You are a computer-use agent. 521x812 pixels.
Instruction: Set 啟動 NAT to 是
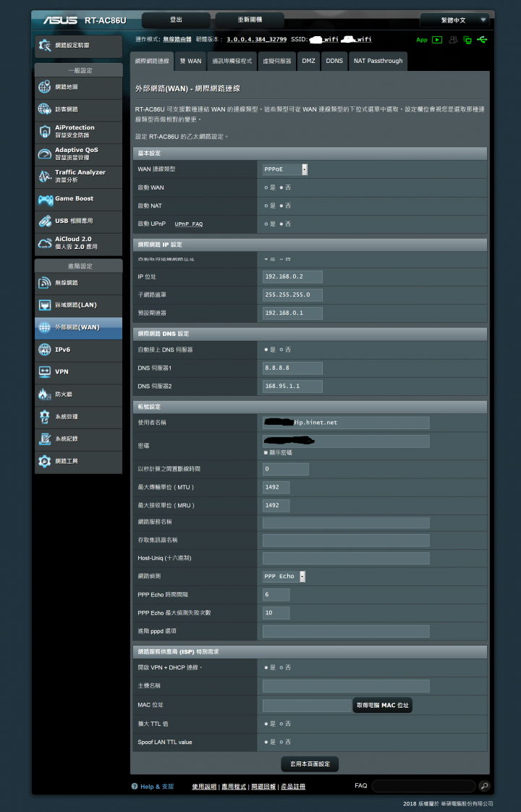(x=266, y=206)
